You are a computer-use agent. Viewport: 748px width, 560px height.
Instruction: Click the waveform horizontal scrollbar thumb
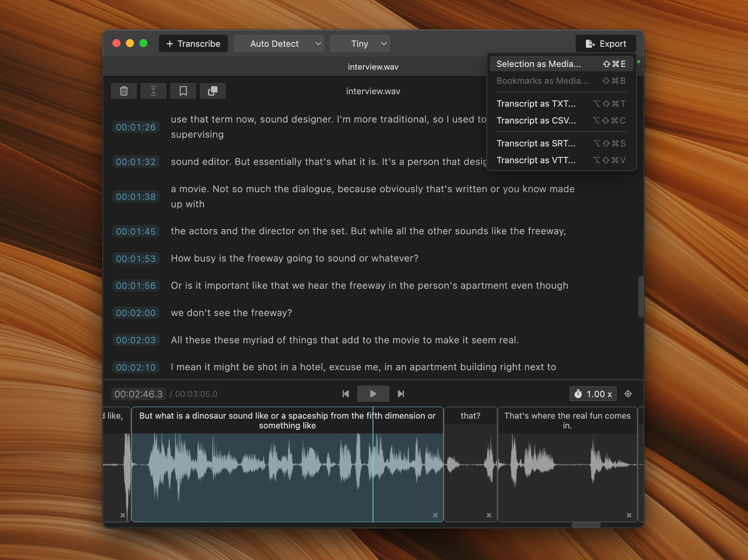click(586, 525)
